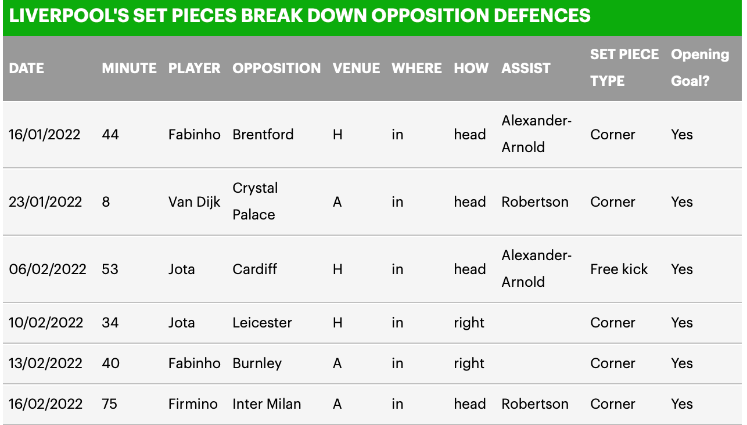Click the DATE column header

(x=27, y=68)
